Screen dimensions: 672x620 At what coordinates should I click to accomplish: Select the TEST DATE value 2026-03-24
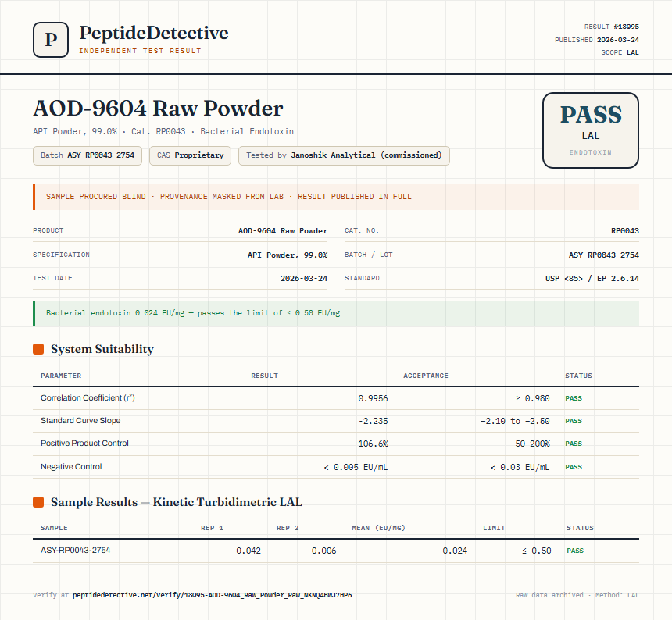tap(303, 279)
